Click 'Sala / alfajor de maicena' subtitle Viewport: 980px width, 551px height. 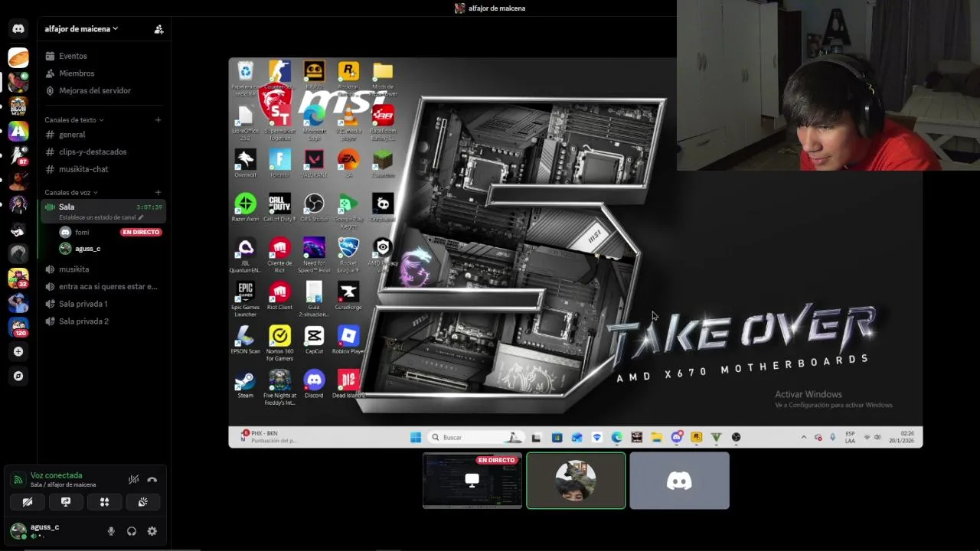click(64, 484)
